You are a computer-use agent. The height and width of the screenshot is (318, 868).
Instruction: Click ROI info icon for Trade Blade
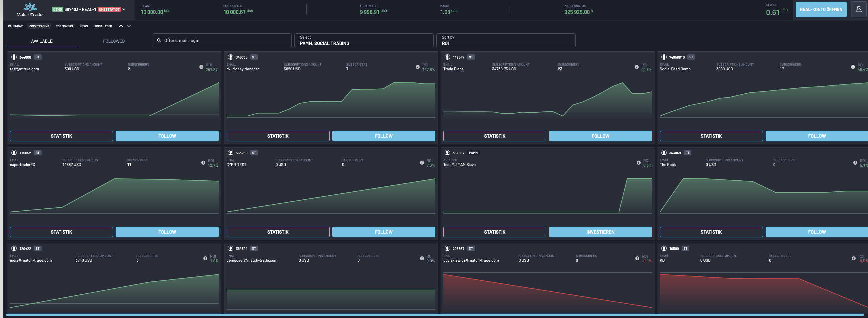pyautogui.click(x=636, y=67)
